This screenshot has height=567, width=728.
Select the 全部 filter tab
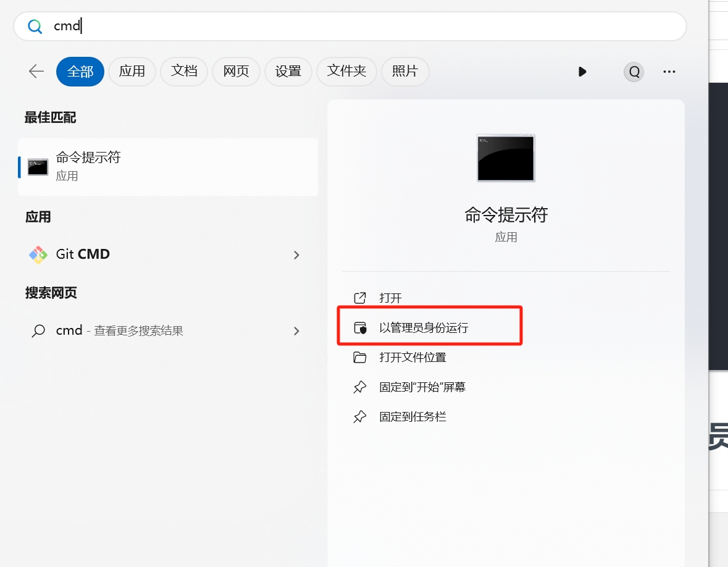click(x=80, y=72)
